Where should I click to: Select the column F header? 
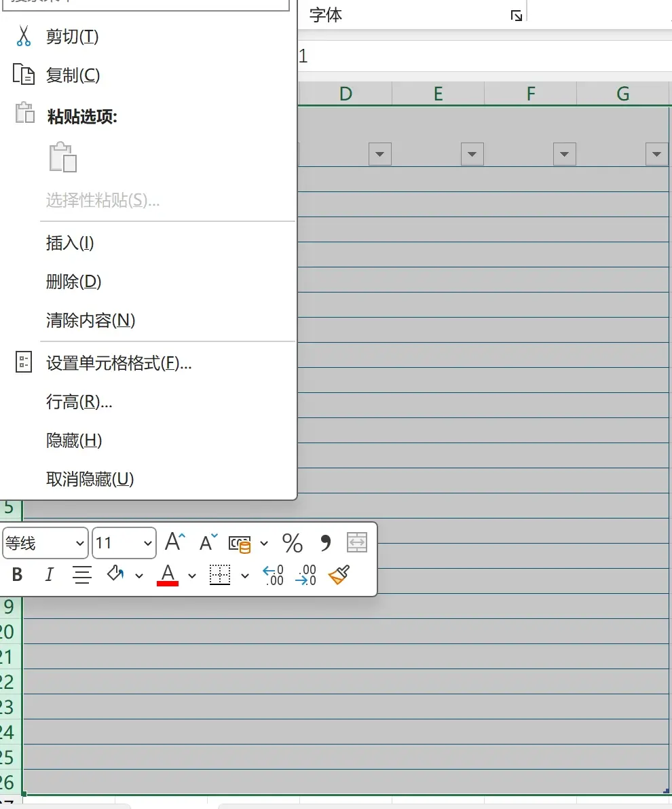[x=531, y=94]
